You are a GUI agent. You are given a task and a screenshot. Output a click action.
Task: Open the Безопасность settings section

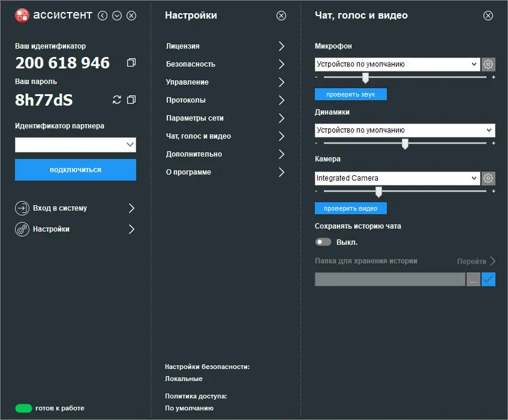pos(225,64)
